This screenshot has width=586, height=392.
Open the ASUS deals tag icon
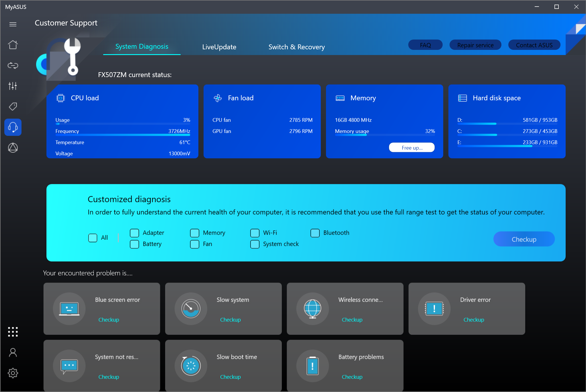(x=13, y=107)
